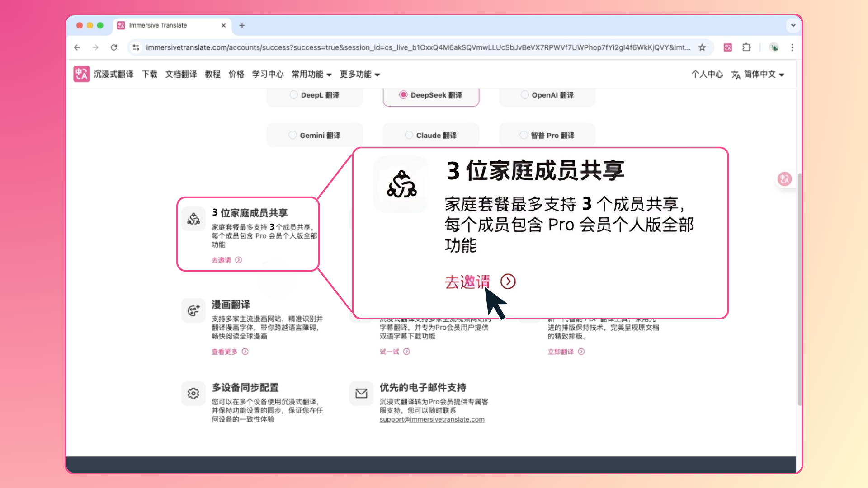The image size is (868, 488).
Task: Click the arrow circle next to 去邀请 in small card
Action: [x=239, y=260]
